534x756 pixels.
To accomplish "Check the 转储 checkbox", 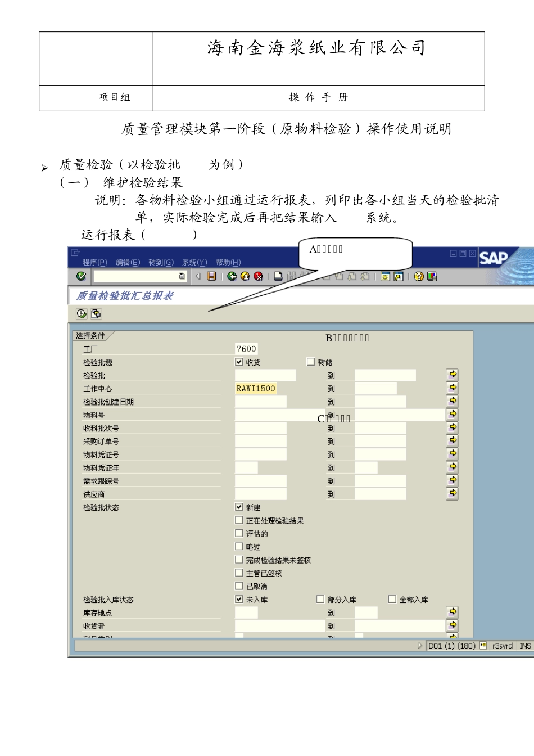I will coord(311,362).
